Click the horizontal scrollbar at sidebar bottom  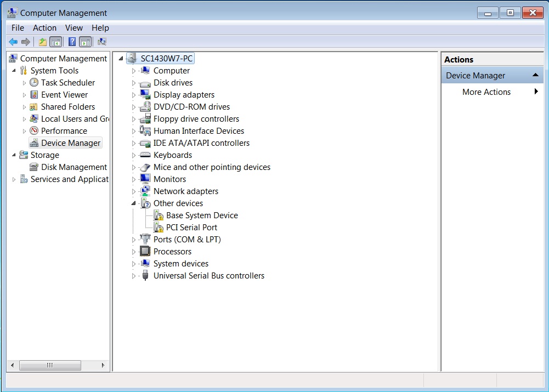[50, 365]
